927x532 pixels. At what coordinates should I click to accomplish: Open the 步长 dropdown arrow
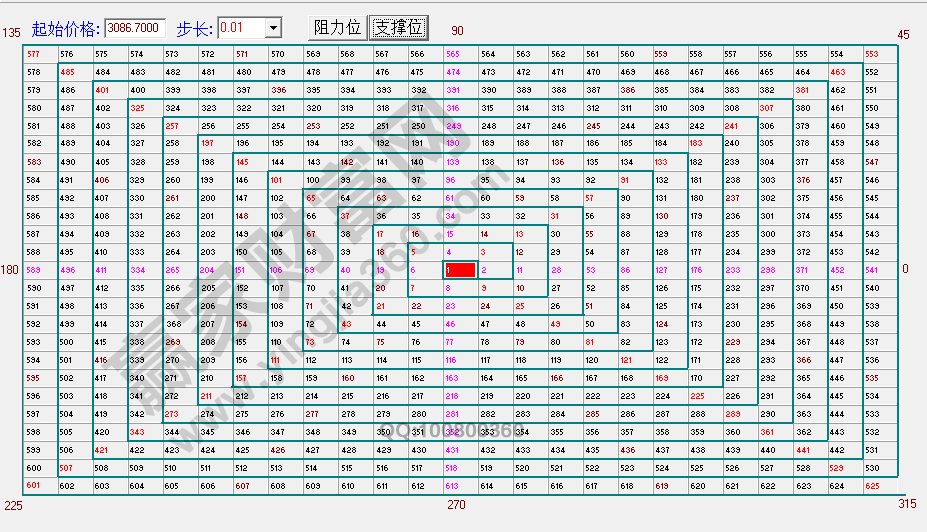tap(274, 28)
